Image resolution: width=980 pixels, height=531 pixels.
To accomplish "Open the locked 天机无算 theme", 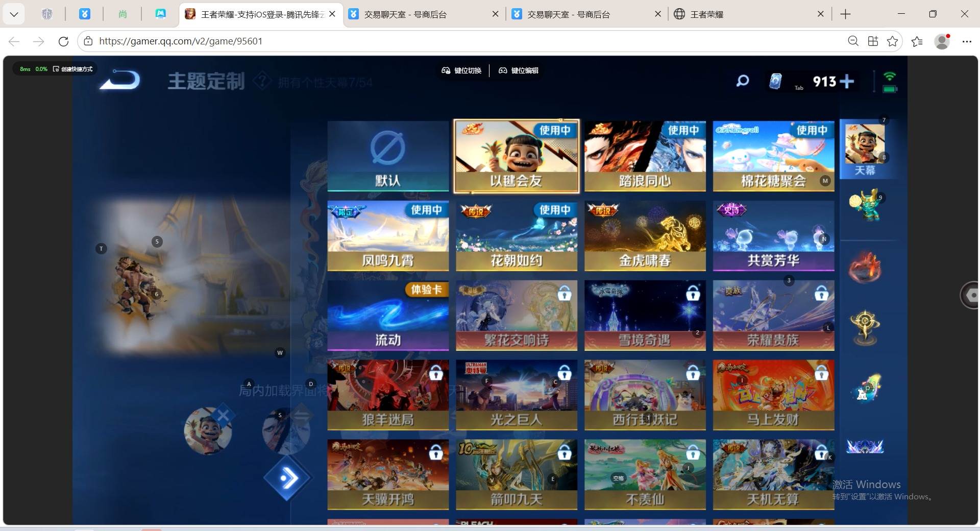I will pyautogui.click(x=774, y=475).
